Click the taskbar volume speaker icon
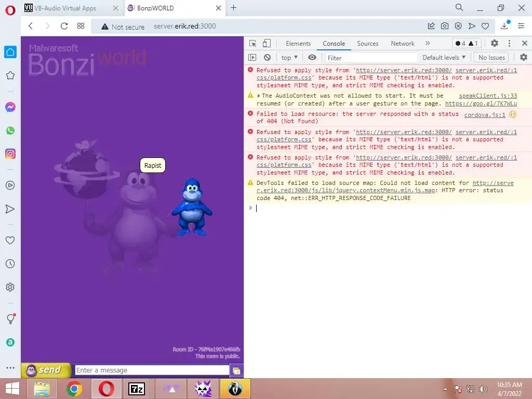532x399 pixels. (483, 389)
